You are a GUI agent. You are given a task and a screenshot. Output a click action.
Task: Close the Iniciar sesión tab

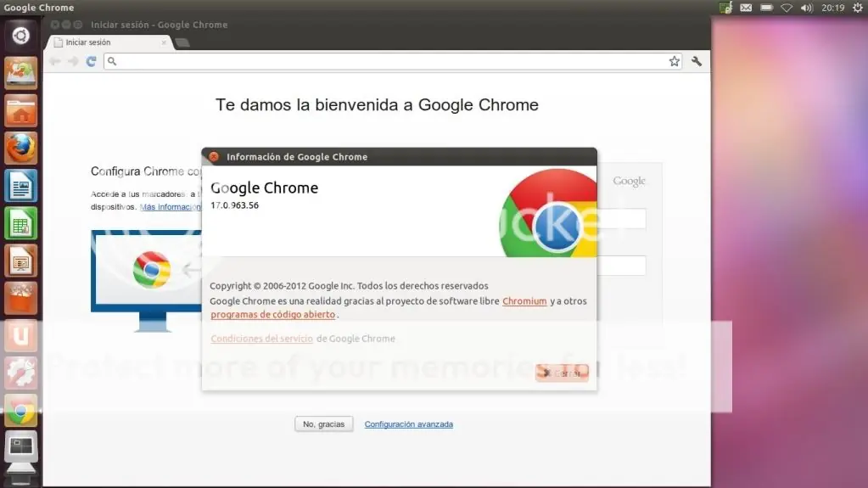(x=164, y=42)
